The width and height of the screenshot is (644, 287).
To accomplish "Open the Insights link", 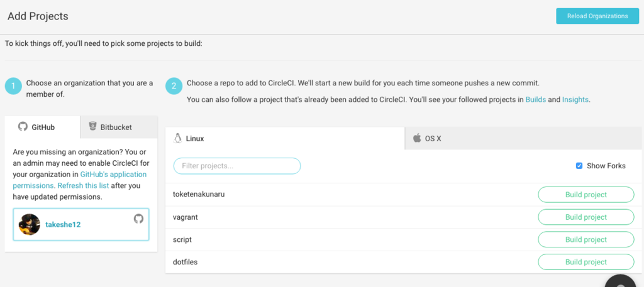I will [x=575, y=99].
